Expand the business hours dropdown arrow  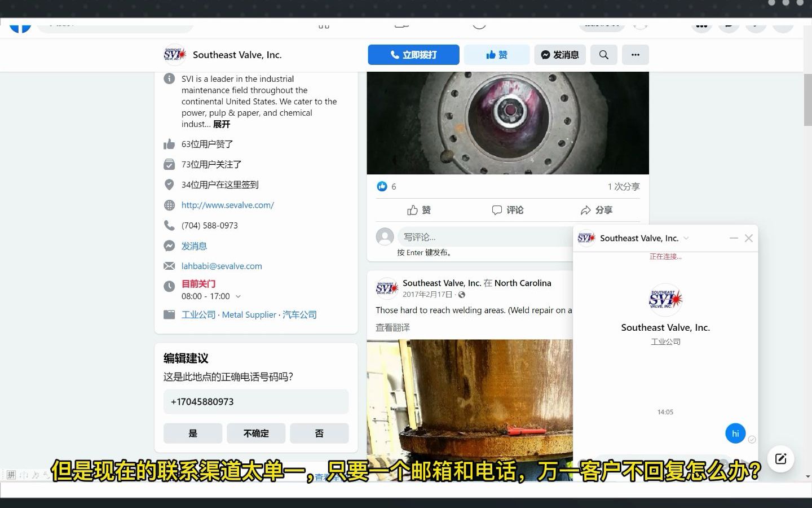[x=238, y=296]
